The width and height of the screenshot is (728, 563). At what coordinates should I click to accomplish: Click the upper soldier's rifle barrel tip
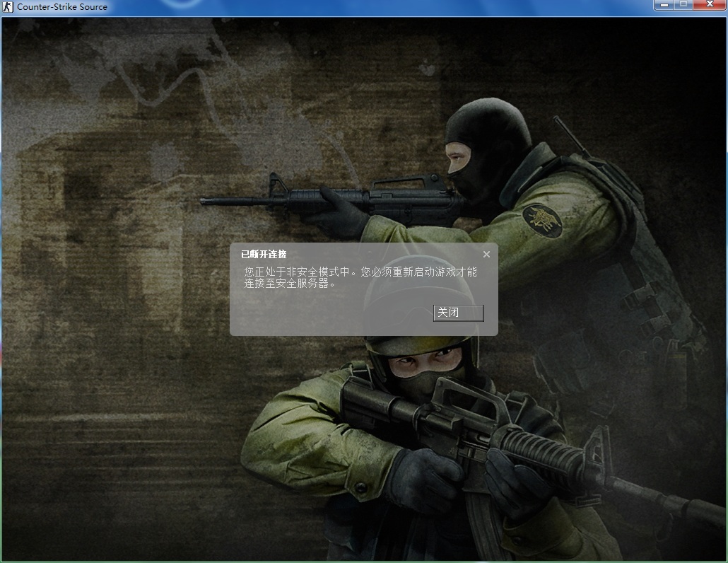click(x=205, y=202)
